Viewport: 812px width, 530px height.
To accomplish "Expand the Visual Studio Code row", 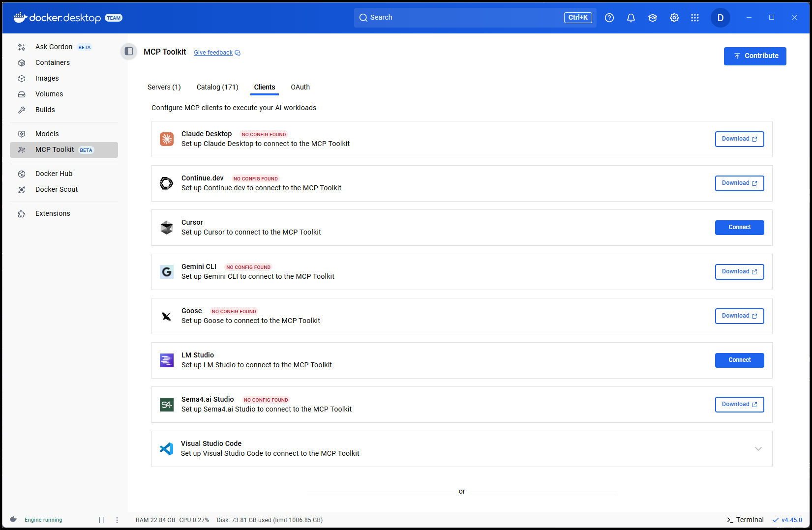I will (758, 448).
